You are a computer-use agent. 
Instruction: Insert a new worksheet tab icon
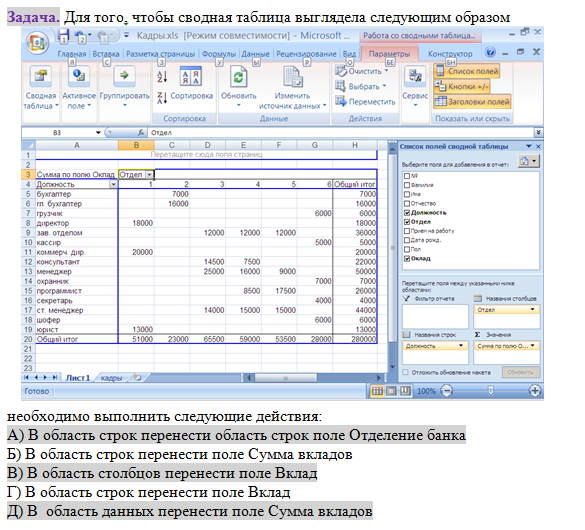point(138,377)
